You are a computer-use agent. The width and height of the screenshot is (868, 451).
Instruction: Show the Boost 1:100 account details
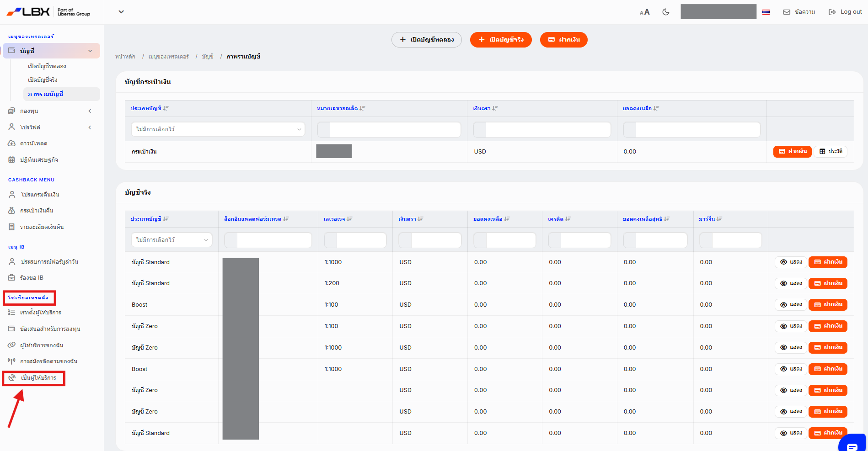[791, 305]
